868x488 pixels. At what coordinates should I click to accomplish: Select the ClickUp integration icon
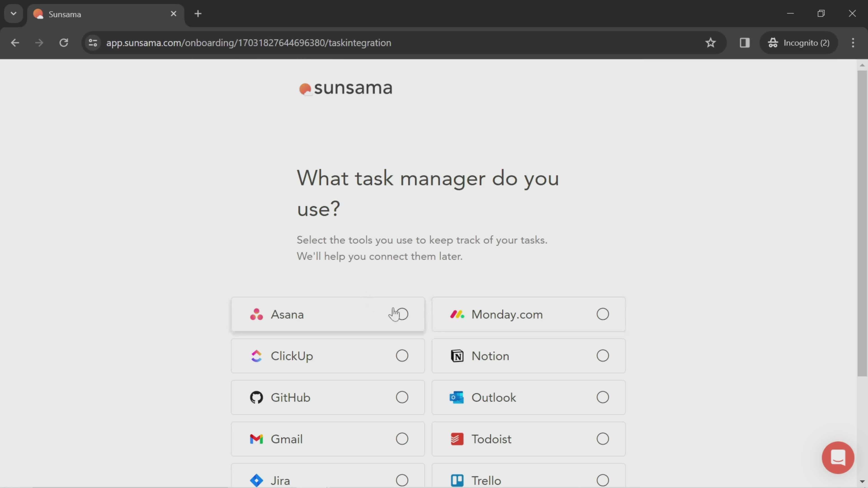(256, 356)
